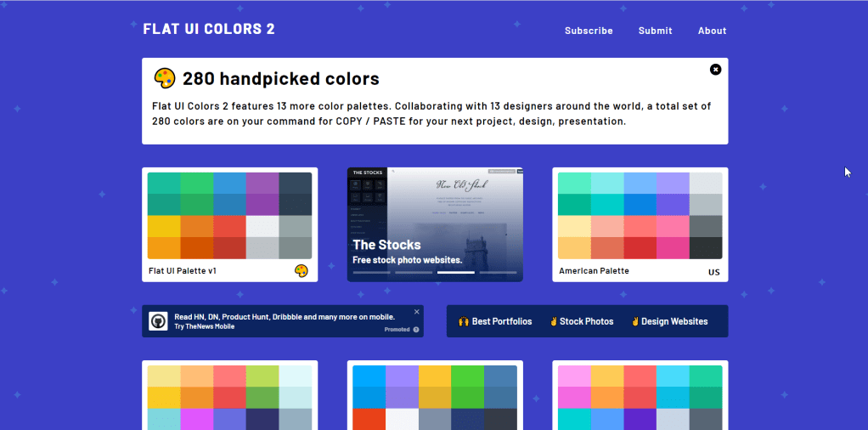Select the first slide indicator on The Stocks card

click(x=371, y=273)
